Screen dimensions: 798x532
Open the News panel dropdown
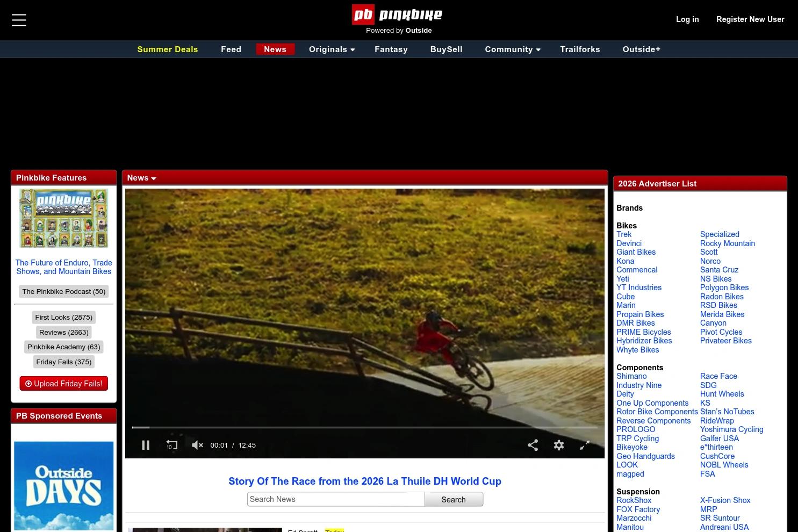click(141, 178)
